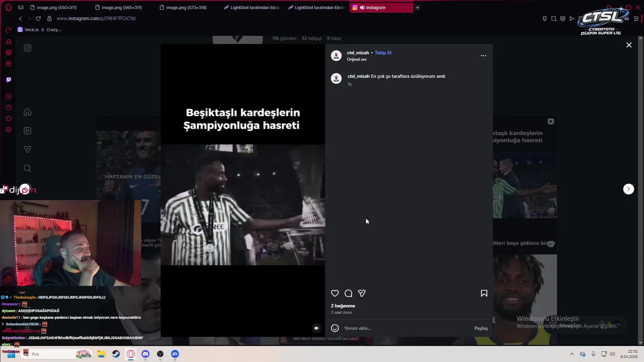The width and height of the screenshot is (644, 362).
Task: Click the ctsl_mizah username in the caption
Action: pos(358,76)
